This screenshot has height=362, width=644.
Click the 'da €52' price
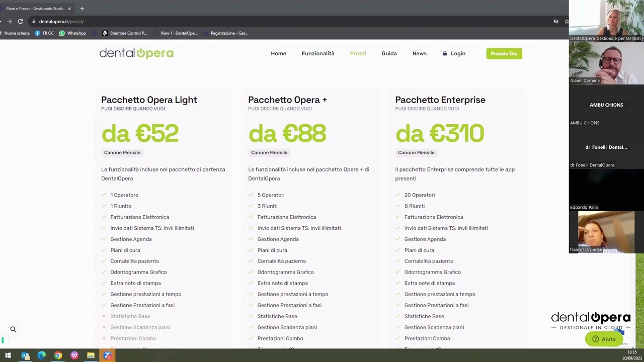click(140, 134)
